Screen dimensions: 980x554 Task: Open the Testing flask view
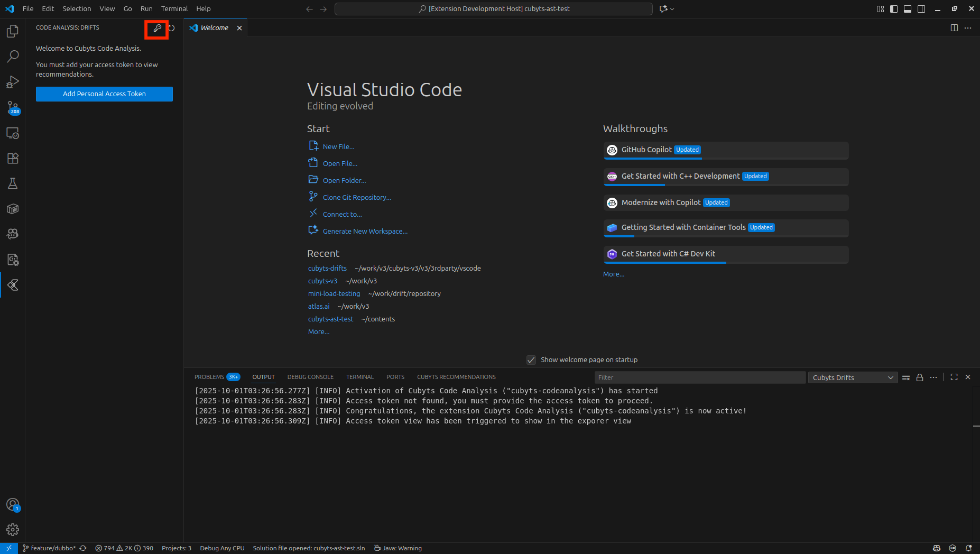point(13,183)
